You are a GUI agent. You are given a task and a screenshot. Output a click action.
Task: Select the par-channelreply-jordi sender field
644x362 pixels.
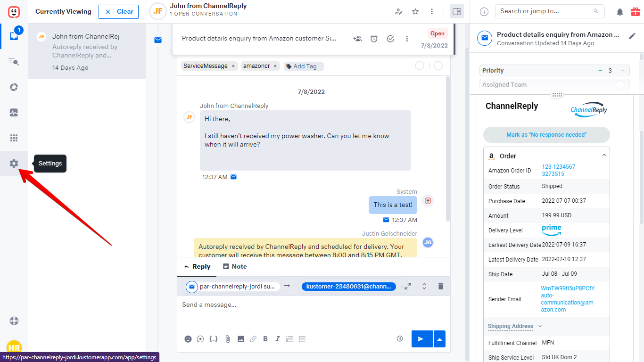(x=232, y=287)
